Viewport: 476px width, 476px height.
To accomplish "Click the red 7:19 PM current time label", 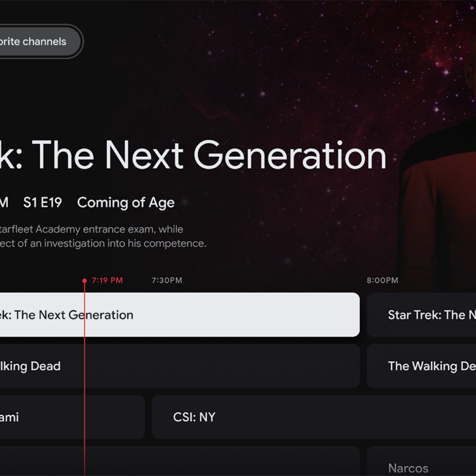I will click(x=107, y=280).
